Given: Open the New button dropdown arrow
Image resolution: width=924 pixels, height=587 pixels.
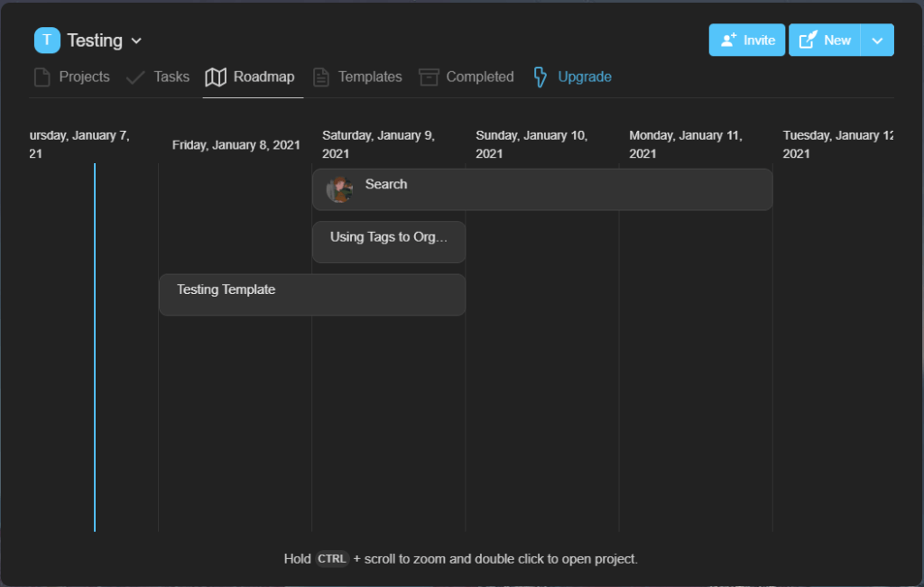Looking at the screenshot, I should click(x=877, y=41).
